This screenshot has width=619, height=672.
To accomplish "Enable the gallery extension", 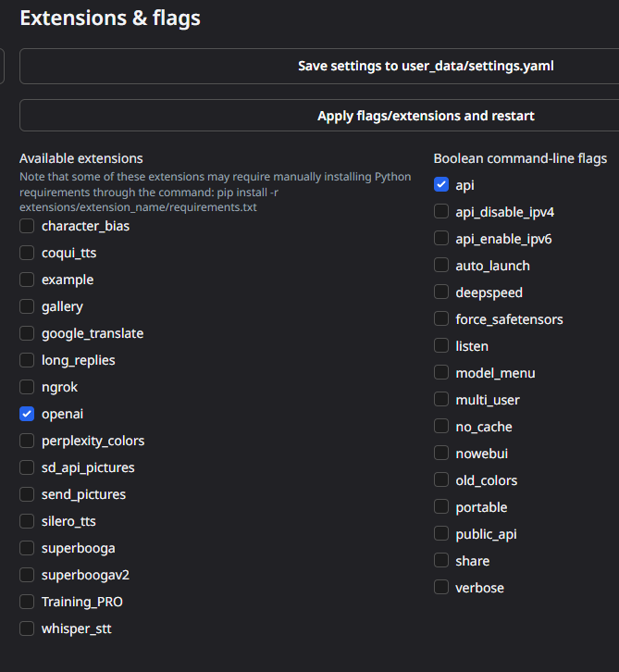I will 27,306.
